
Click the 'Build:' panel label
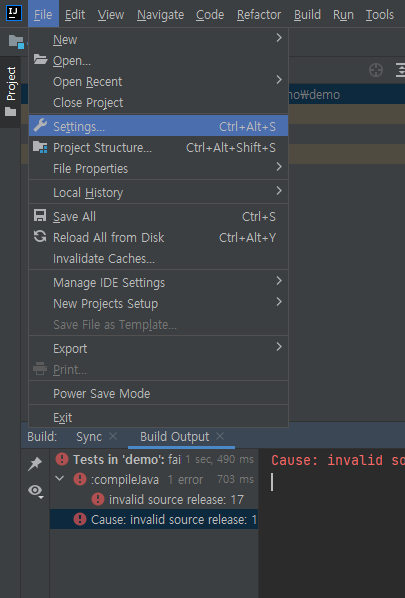point(42,436)
